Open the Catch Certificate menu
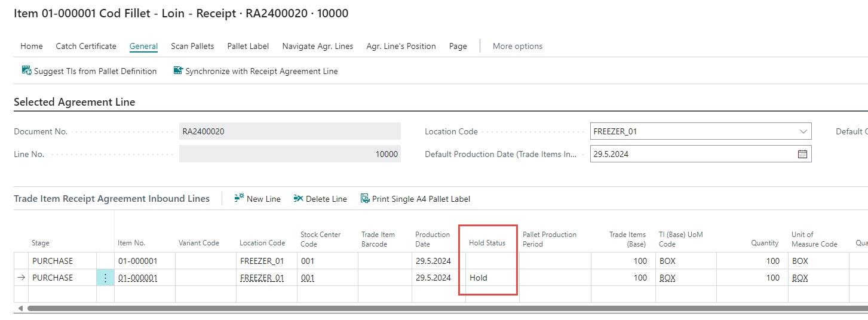This screenshot has width=868, height=320. coord(86,46)
